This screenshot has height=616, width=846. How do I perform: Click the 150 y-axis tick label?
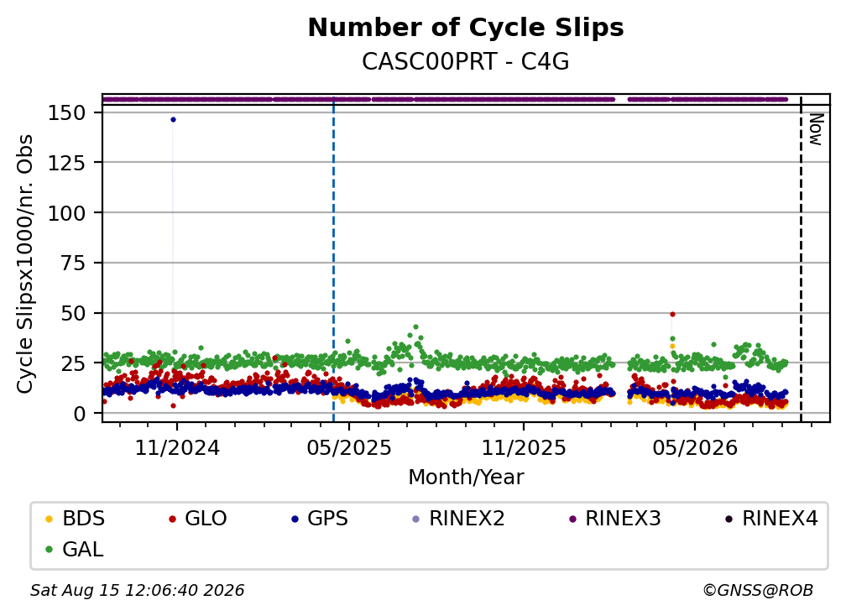click(x=67, y=112)
